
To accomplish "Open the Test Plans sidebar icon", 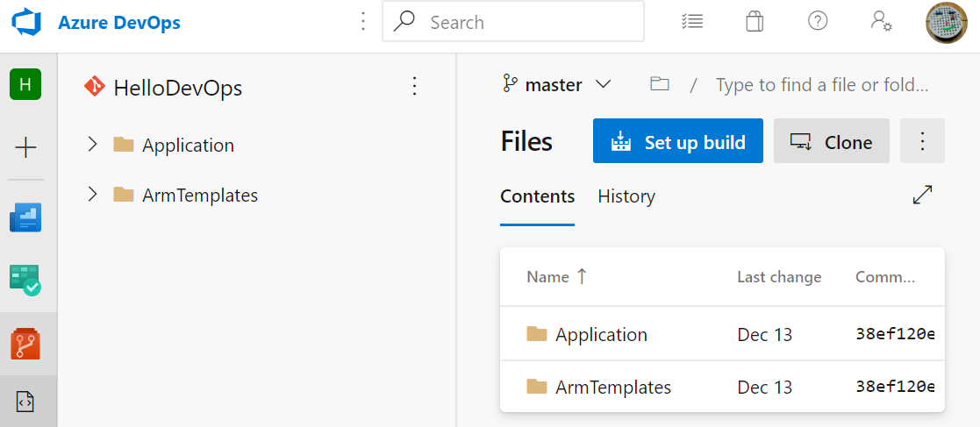I will (25, 280).
